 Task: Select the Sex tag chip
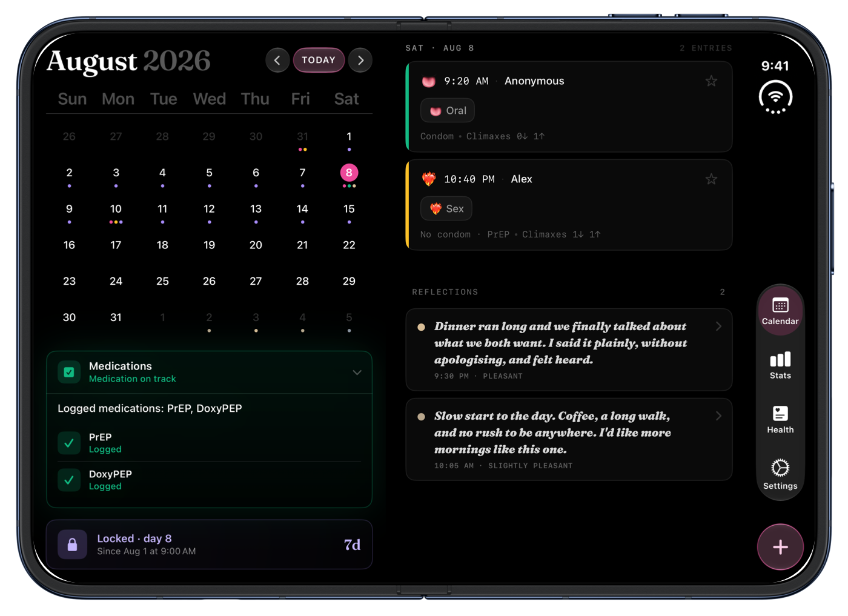[446, 209]
